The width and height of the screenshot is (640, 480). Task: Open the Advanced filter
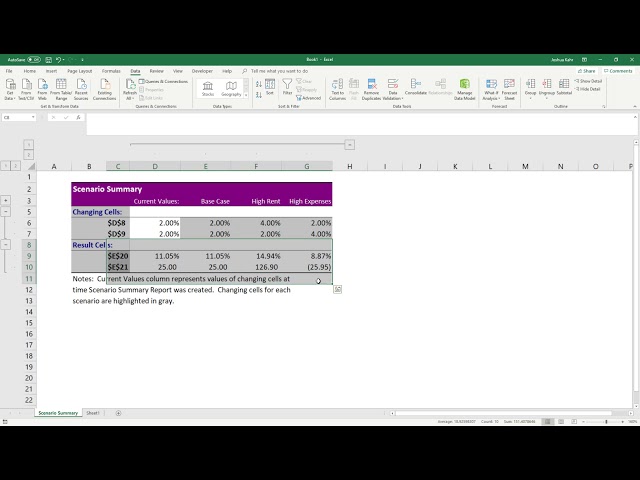(309, 98)
